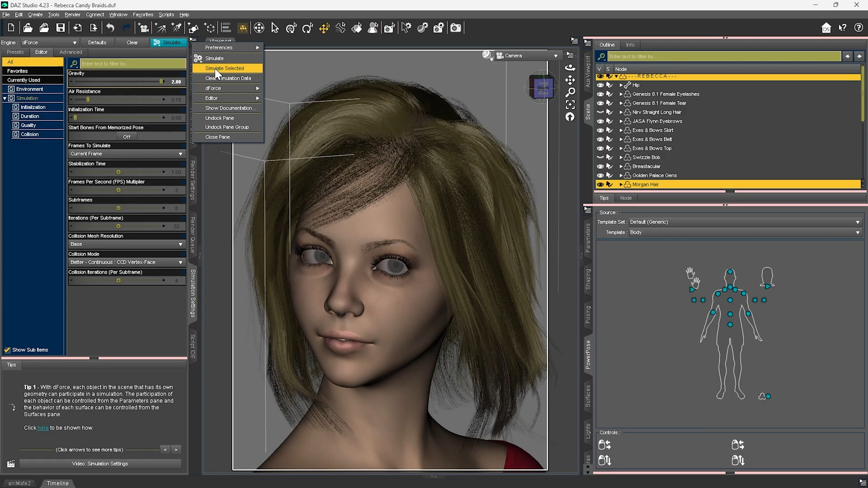
Task: Click the Simulate button
Action: pos(168,42)
